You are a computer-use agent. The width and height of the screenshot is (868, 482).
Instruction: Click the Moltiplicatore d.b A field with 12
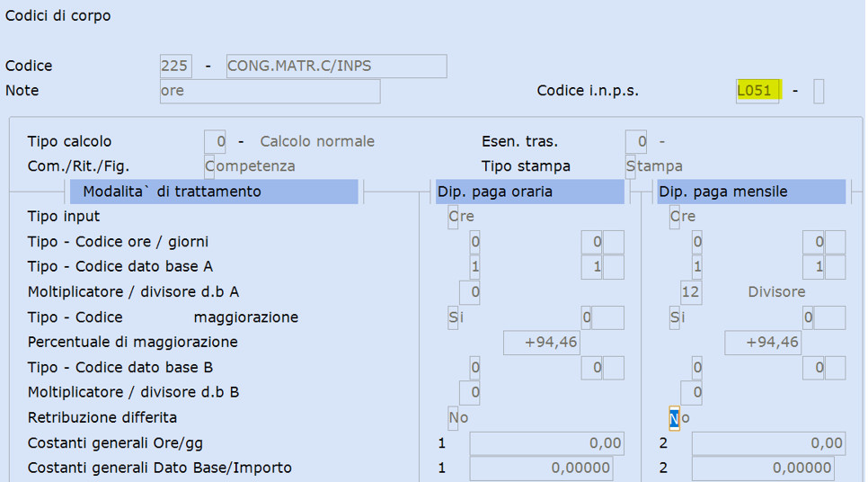coord(691,292)
